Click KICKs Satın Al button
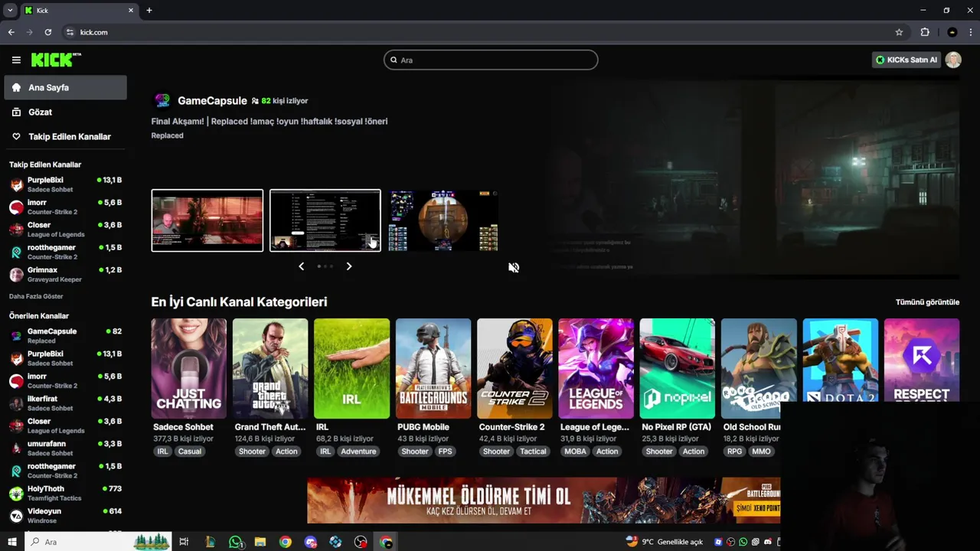This screenshot has height=551, width=980. tap(906, 60)
